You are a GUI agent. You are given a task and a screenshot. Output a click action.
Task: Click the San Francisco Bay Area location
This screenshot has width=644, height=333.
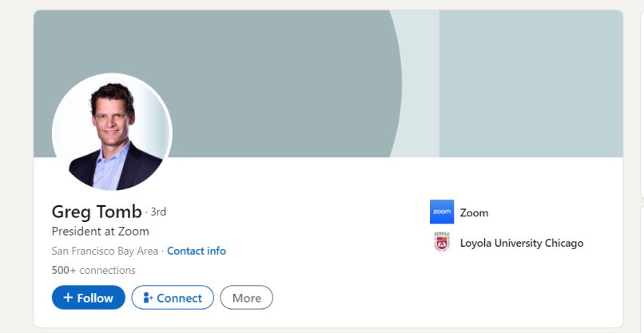(x=105, y=251)
